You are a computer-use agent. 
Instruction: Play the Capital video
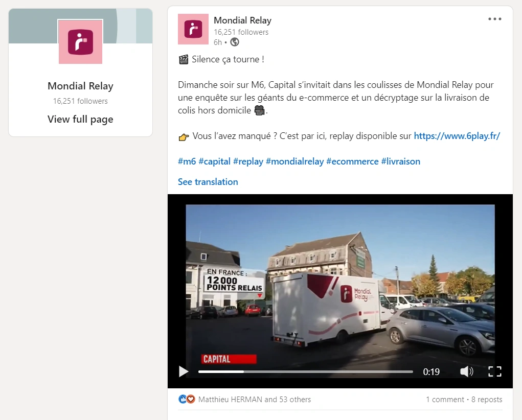coord(184,371)
